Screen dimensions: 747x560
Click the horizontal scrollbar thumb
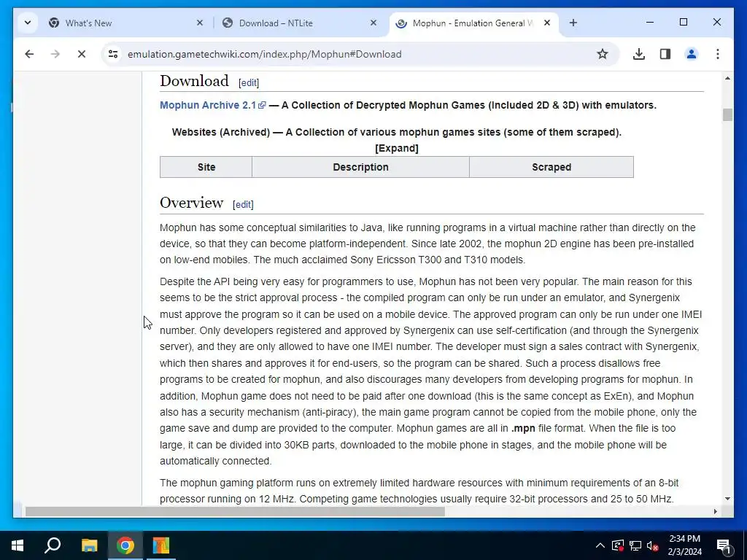(x=235, y=511)
